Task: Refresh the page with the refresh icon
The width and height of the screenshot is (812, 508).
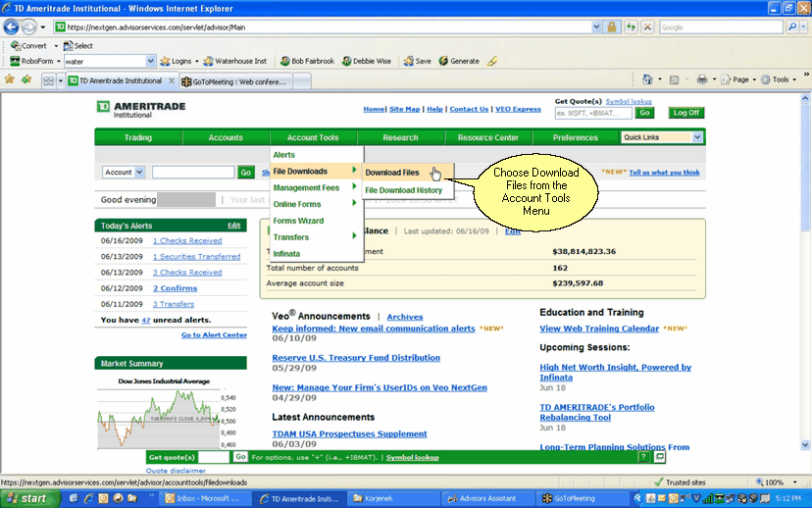Action: click(x=631, y=26)
